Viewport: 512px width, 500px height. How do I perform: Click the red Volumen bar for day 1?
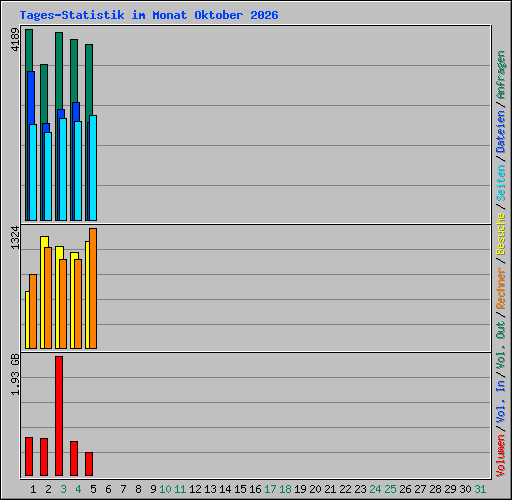[29, 456]
